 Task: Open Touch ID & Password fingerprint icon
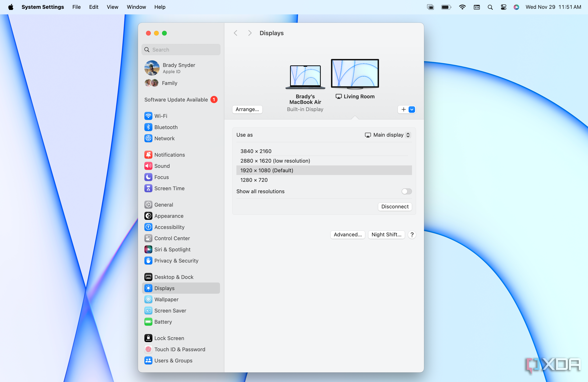(x=148, y=349)
